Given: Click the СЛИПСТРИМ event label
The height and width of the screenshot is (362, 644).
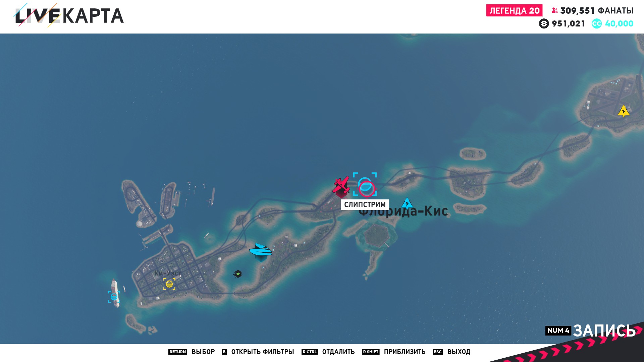Looking at the screenshot, I should pos(365,204).
